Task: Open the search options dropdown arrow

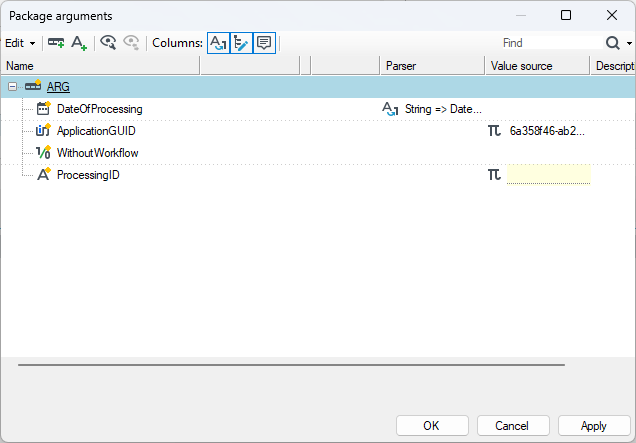Action: pos(629,43)
